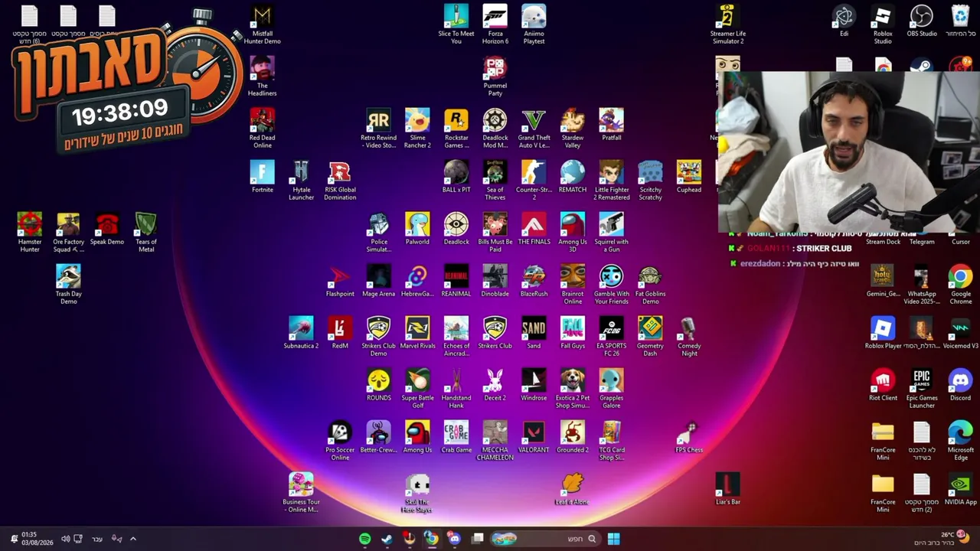
Task: Select the VALORANT desktop icon
Action: 534,438
